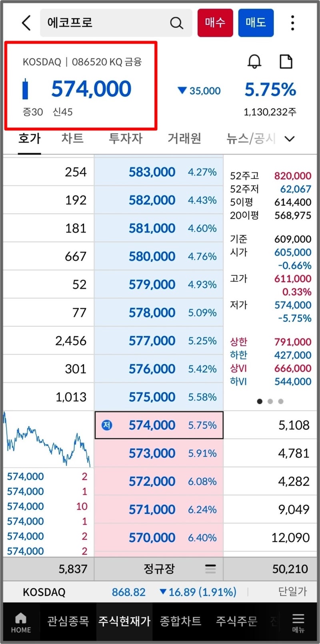Tap the HOME icon in bottom bar
The image size is (320, 644).
pos(21,623)
